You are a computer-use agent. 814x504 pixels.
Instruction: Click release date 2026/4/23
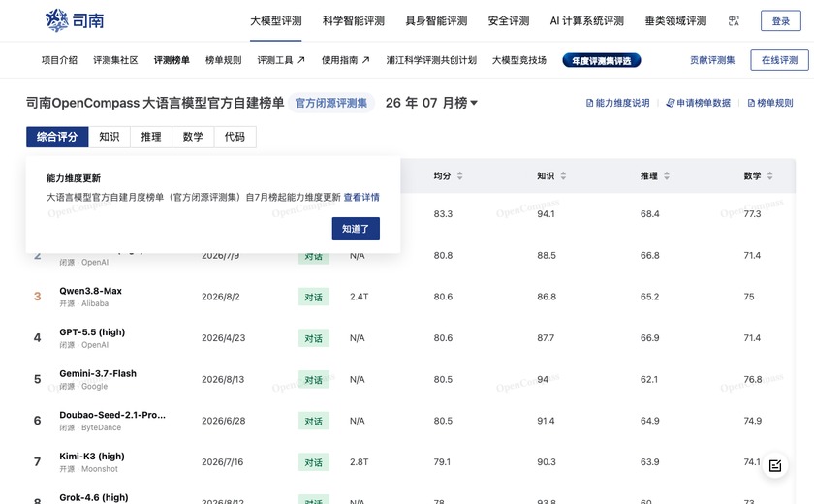[x=223, y=338]
